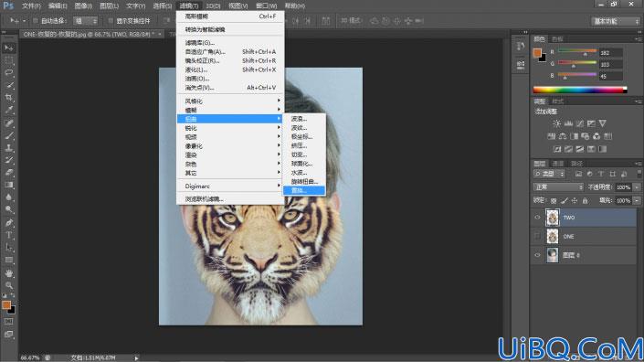This screenshot has height=362, width=644.
Task: Enable the 显示变换控件 checkbox
Action: coord(111,20)
